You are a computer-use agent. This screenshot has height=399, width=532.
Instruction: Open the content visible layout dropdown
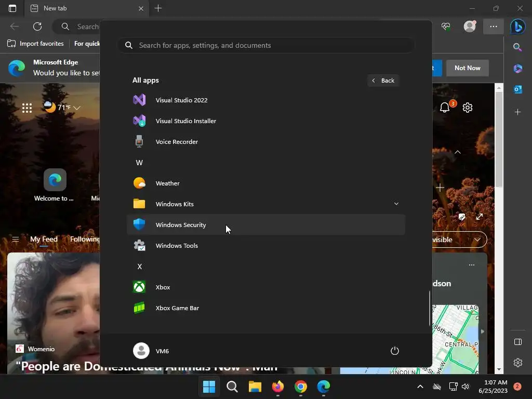460,240
